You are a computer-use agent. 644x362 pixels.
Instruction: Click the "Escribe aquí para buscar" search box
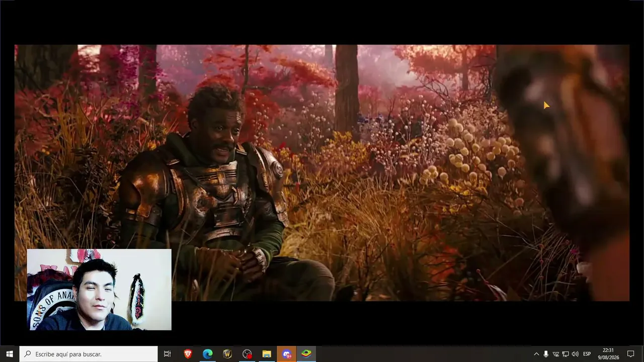89,354
